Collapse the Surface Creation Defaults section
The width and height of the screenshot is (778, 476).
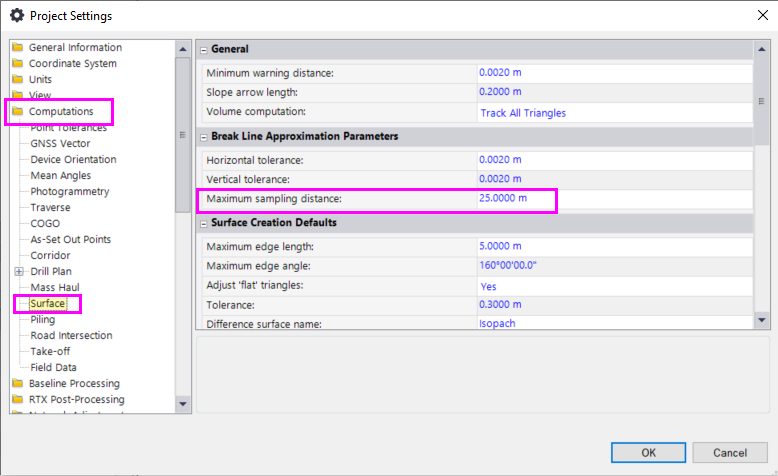[x=203, y=223]
